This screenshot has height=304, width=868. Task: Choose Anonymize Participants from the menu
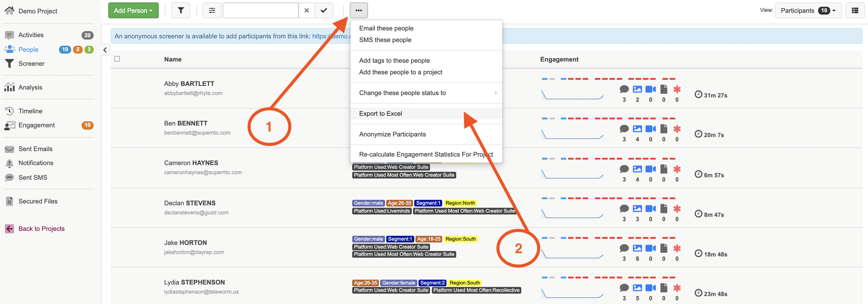(x=392, y=134)
